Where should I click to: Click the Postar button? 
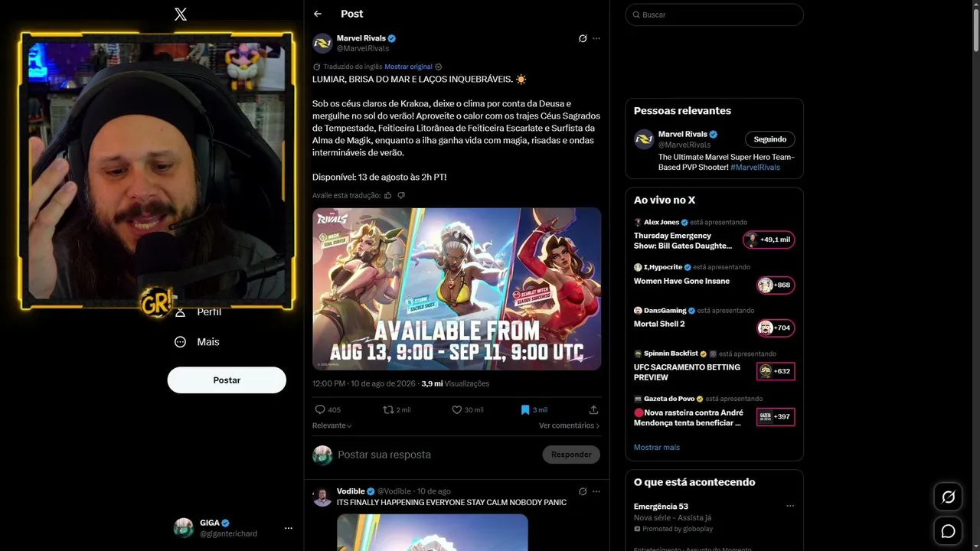coord(227,380)
